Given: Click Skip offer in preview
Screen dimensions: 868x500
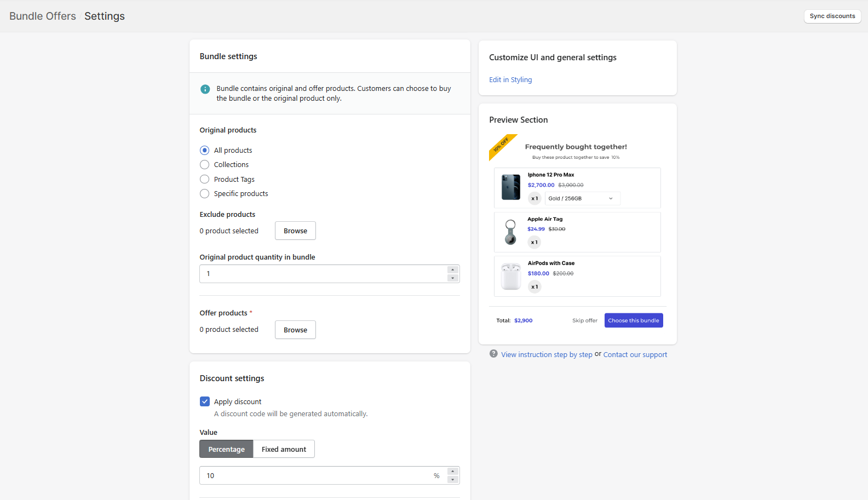Looking at the screenshot, I should click(585, 320).
